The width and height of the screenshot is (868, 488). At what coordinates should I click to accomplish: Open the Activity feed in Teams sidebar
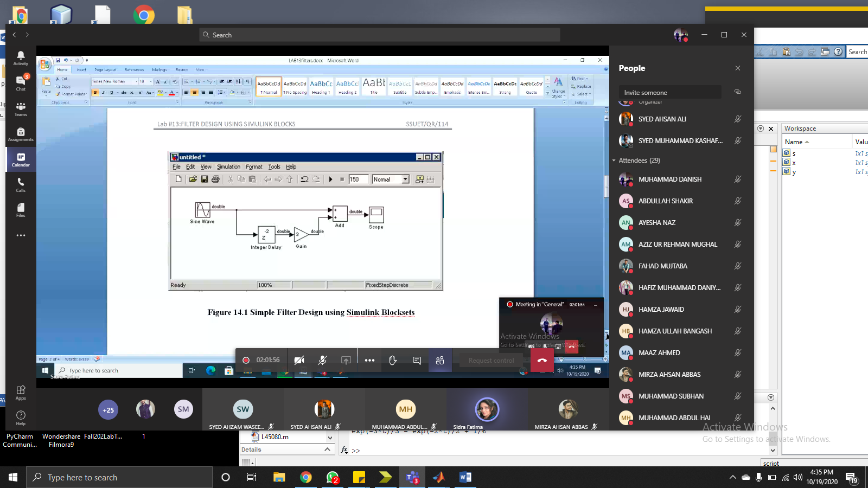[21, 58]
